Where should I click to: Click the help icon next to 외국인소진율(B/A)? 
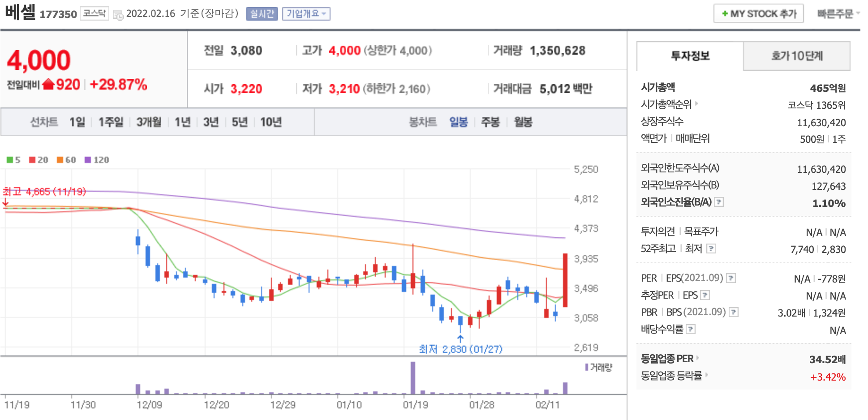[719, 202]
